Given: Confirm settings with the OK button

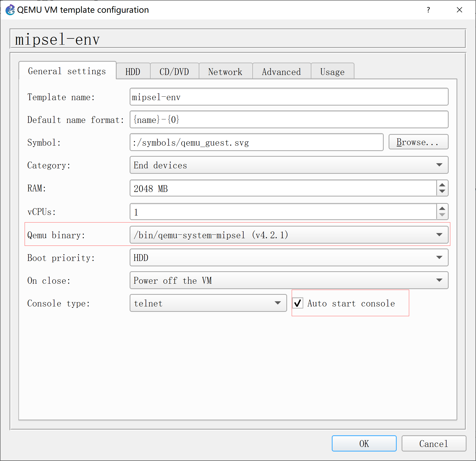Looking at the screenshot, I should tap(364, 443).
